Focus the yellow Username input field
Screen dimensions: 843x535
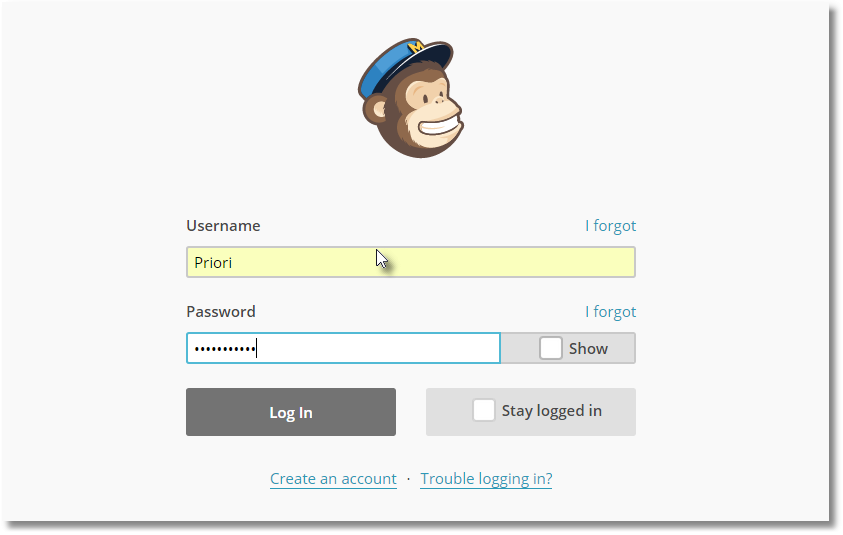[411, 262]
